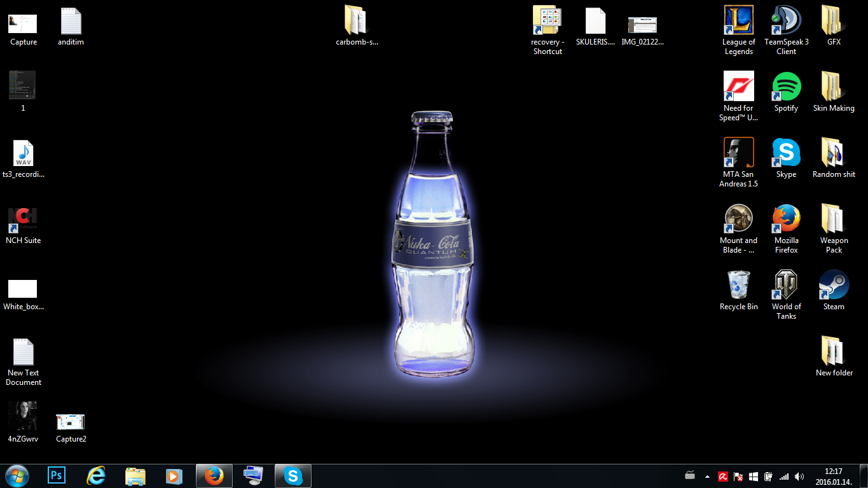Show hidden system tray icons
The height and width of the screenshot is (488, 868).
(707, 476)
